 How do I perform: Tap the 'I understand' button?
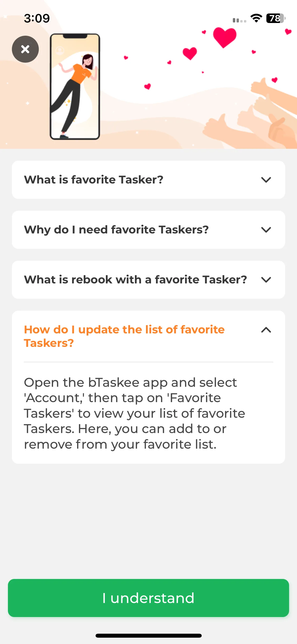click(148, 598)
